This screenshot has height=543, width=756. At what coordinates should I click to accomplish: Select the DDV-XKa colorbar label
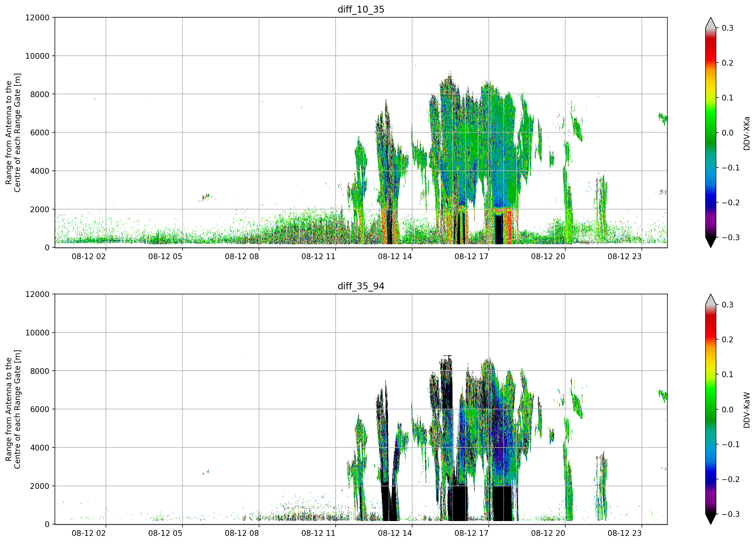click(746, 133)
